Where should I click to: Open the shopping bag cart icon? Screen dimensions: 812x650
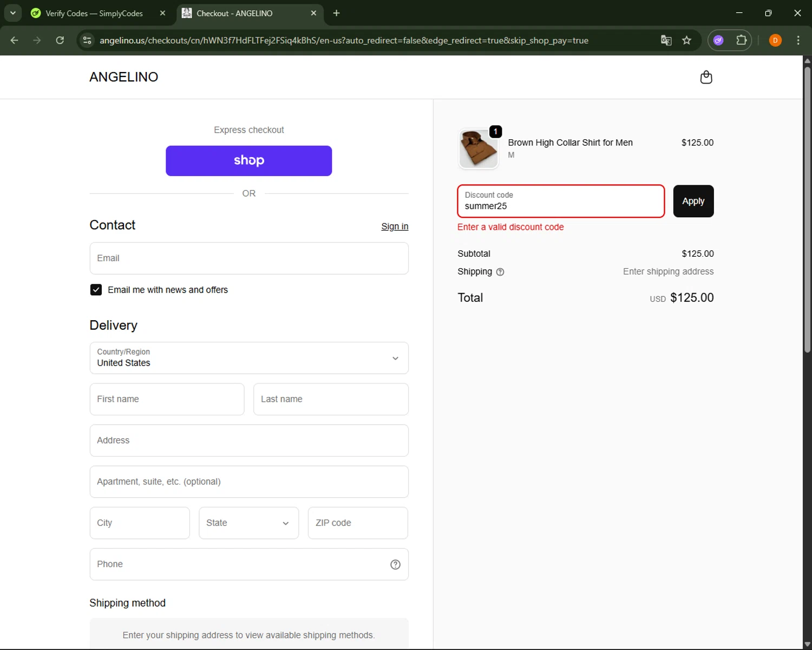706,77
